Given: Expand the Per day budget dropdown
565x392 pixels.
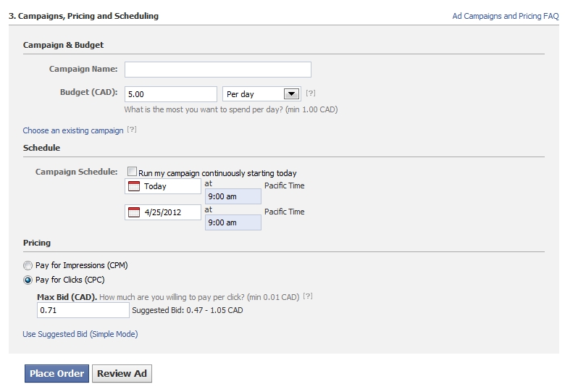Looking at the screenshot, I should click(x=261, y=94).
